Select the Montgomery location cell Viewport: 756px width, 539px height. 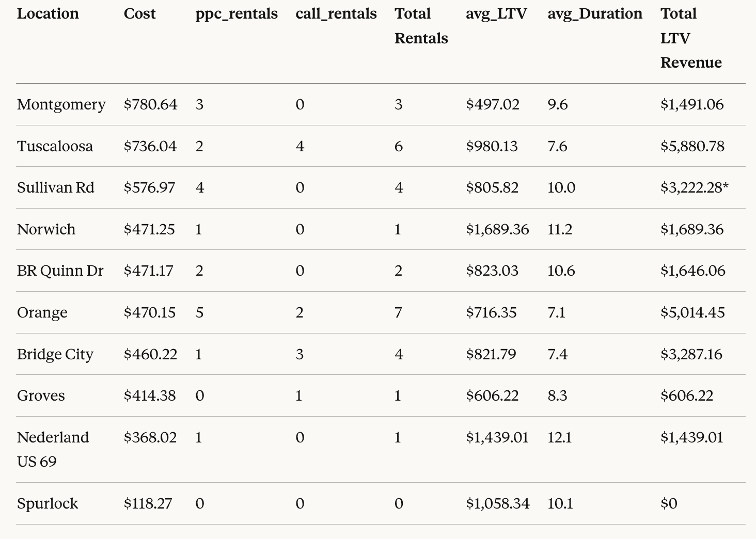pyautogui.click(x=61, y=105)
